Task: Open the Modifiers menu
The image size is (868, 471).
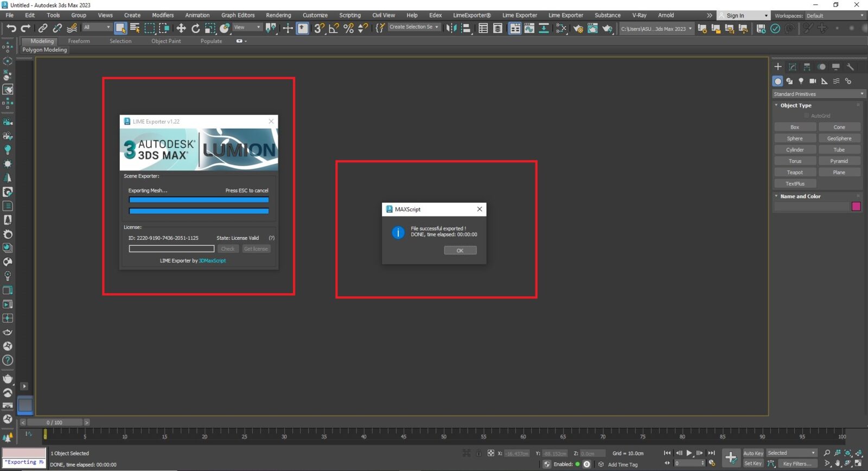Action: (163, 15)
